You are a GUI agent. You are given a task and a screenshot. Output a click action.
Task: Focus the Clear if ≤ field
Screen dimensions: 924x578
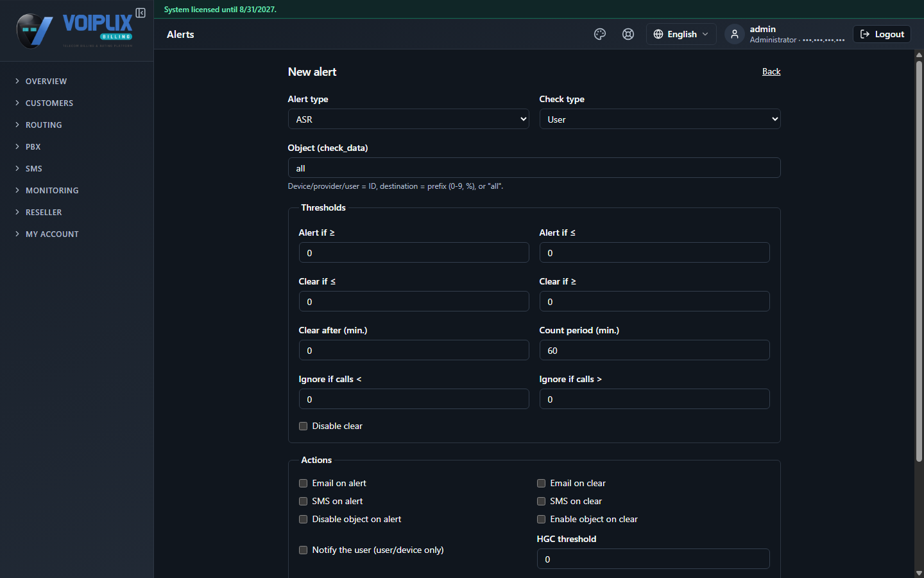point(414,301)
